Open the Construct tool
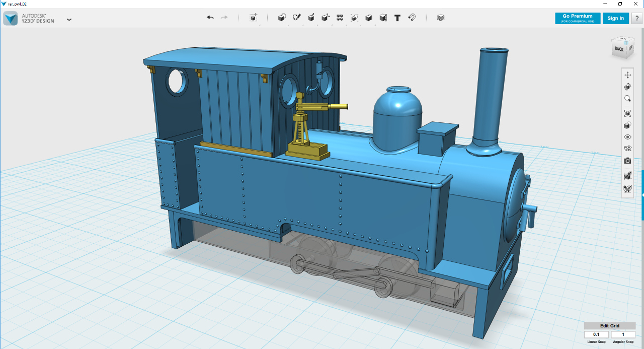Screen dimensions: 644x349 point(311,18)
